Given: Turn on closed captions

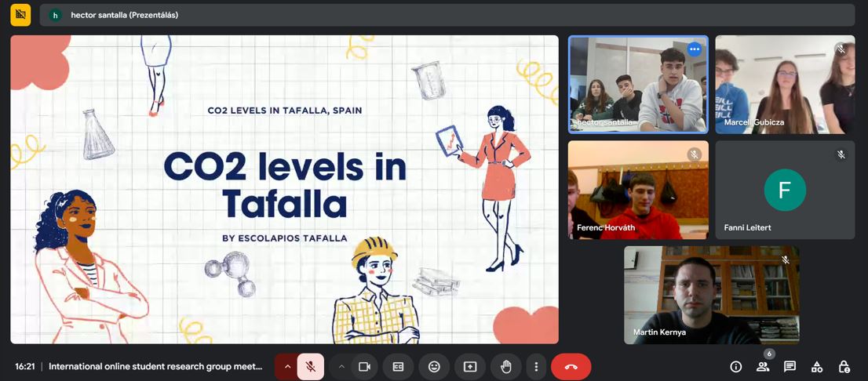Looking at the screenshot, I should click(398, 367).
